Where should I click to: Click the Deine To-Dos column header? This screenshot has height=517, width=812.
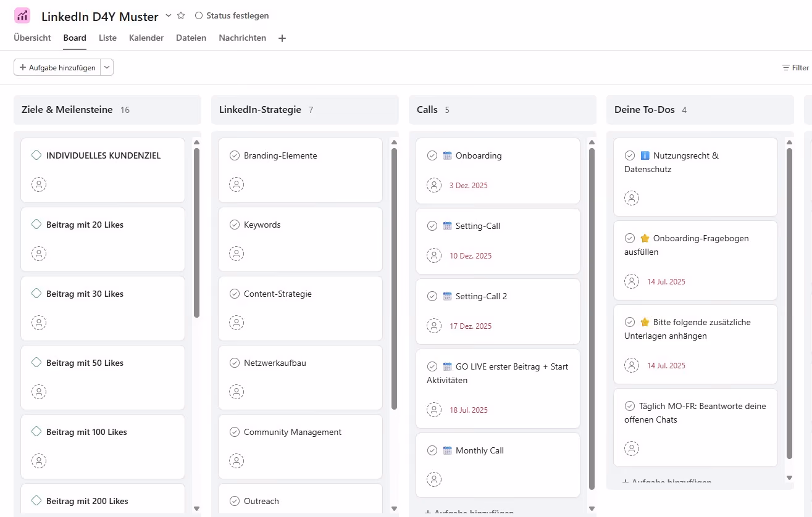click(700, 110)
